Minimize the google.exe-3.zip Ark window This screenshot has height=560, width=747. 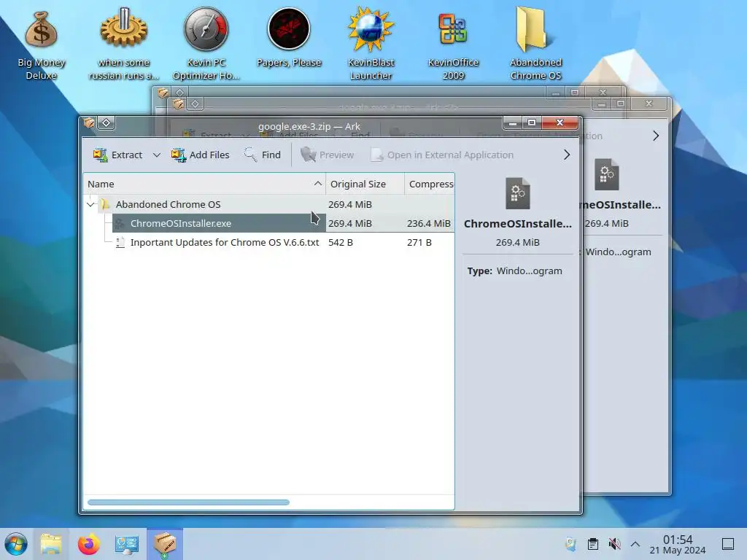coord(513,122)
